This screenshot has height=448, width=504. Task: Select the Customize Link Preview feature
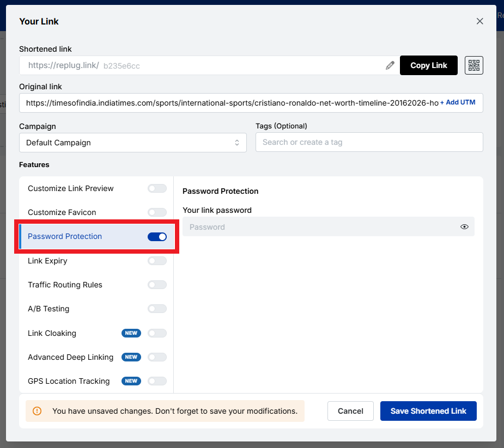tap(70, 188)
